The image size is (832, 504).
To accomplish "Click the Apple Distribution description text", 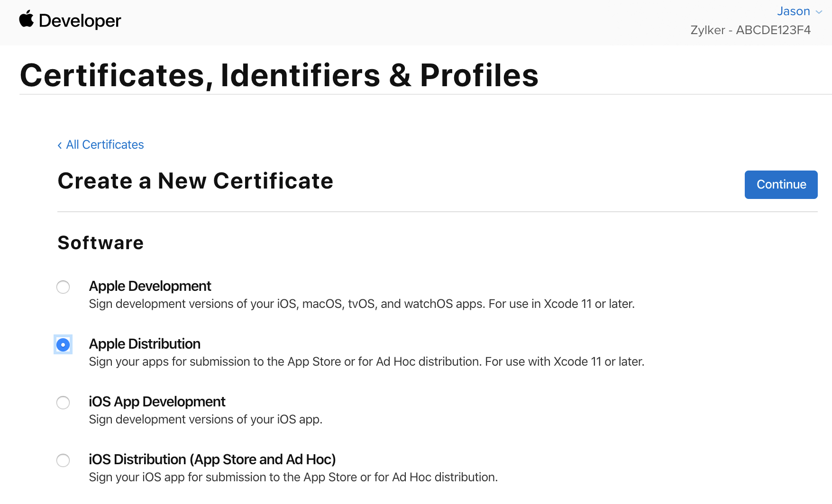I will click(366, 361).
